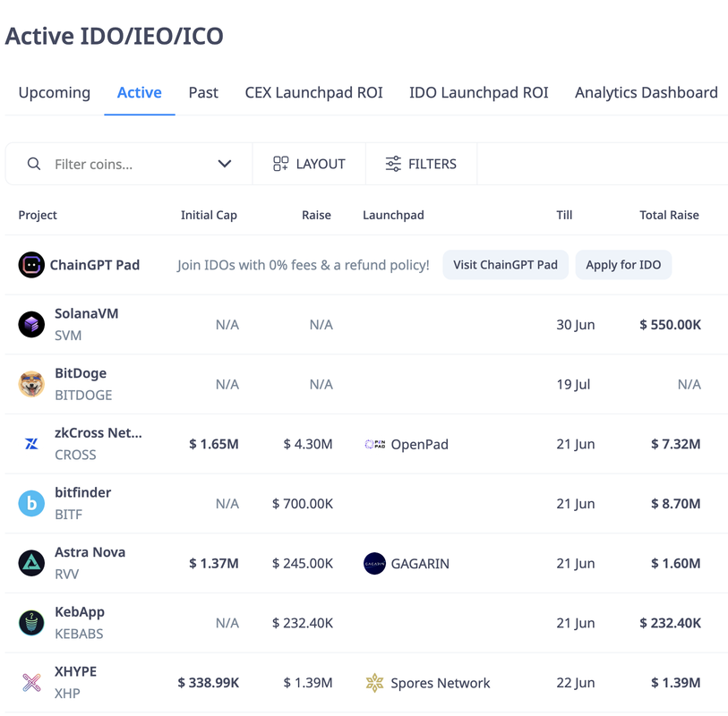Click the '$ 7.32M' total raise value
Image resolution: width=728 pixels, height=716 pixels.
coord(675,444)
